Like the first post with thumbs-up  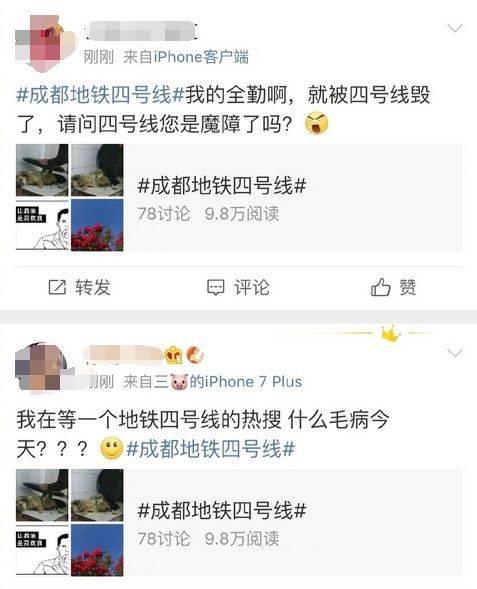click(x=380, y=287)
